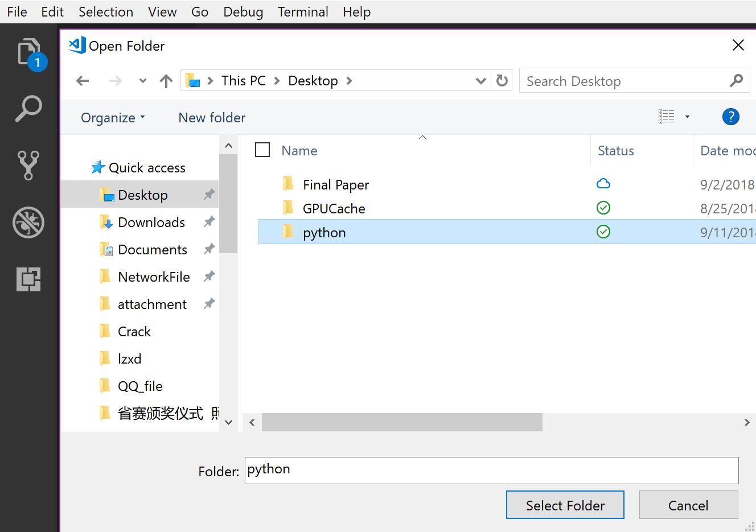Click the Select Folder button

(x=565, y=505)
